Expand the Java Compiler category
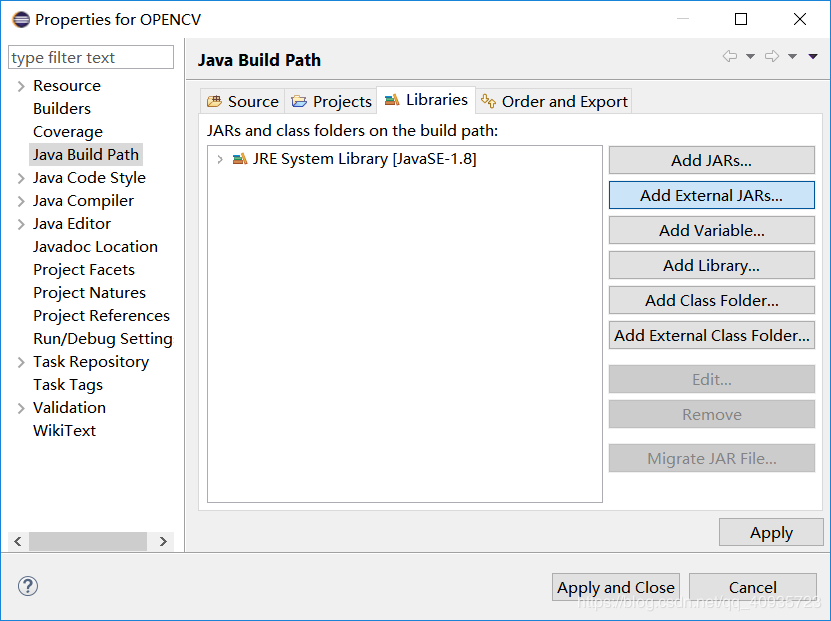 click(x=21, y=201)
